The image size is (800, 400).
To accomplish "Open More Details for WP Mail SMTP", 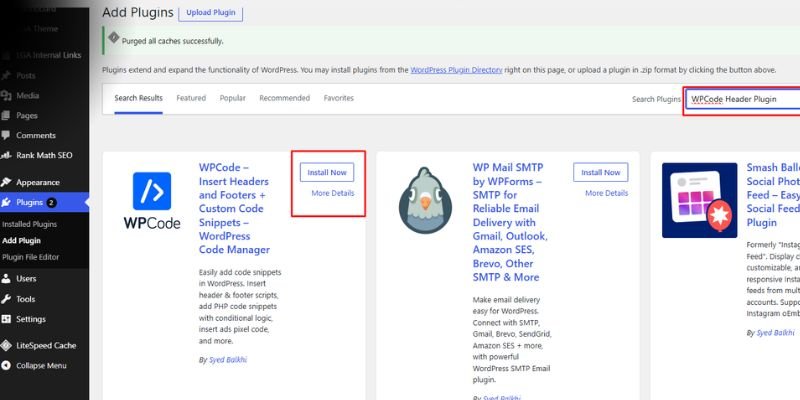I will [607, 193].
